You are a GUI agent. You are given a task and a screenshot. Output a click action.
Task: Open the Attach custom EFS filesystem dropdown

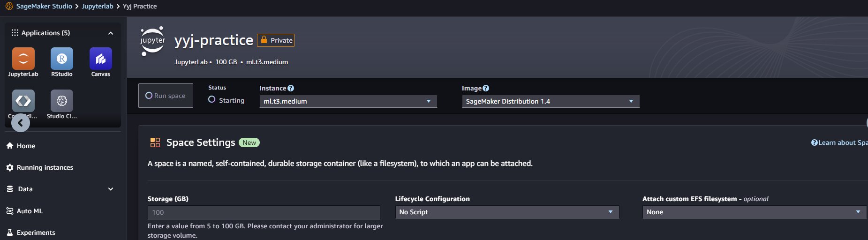[755, 212]
